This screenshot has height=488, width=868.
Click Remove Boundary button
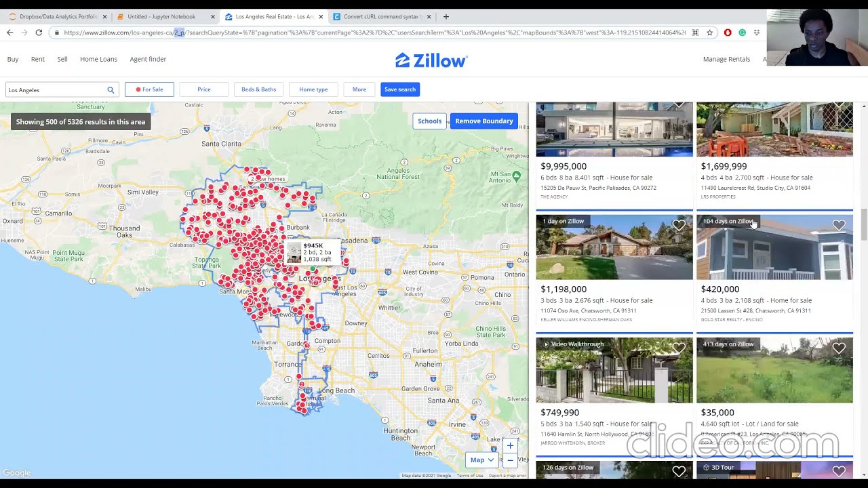click(484, 121)
